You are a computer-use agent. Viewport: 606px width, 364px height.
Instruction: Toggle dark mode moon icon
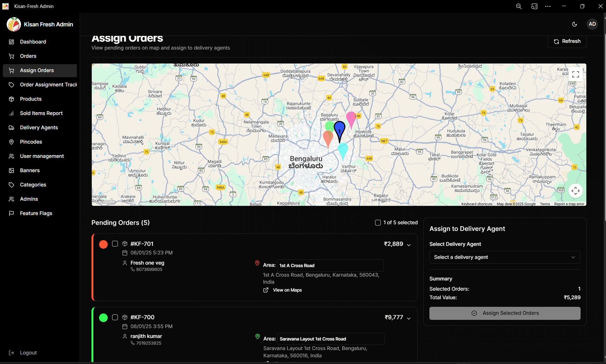pyautogui.click(x=575, y=24)
